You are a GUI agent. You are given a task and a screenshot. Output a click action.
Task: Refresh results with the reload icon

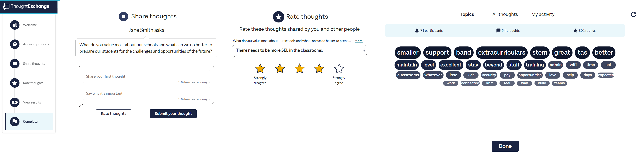click(x=633, y=15)
